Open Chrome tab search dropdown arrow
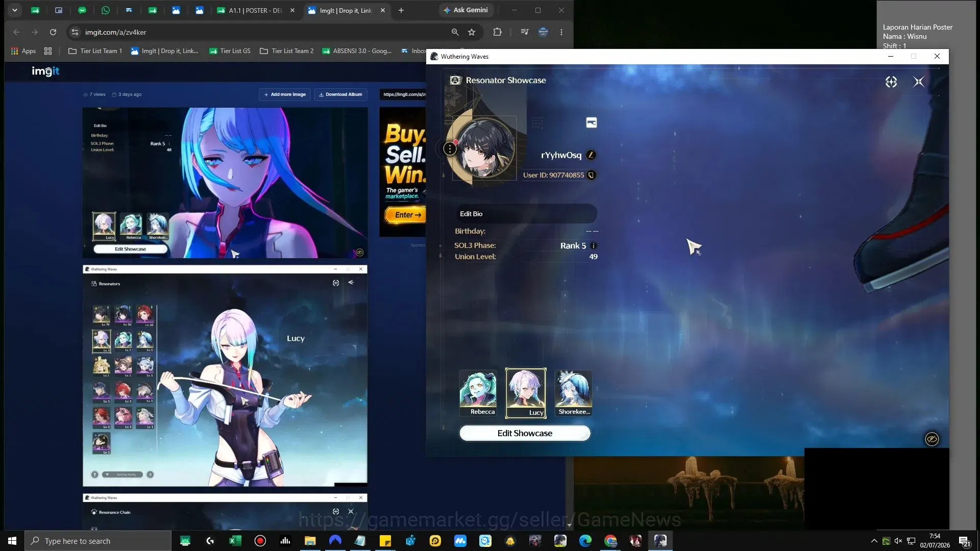Screen dimensions: 980x551 point(15,10)
